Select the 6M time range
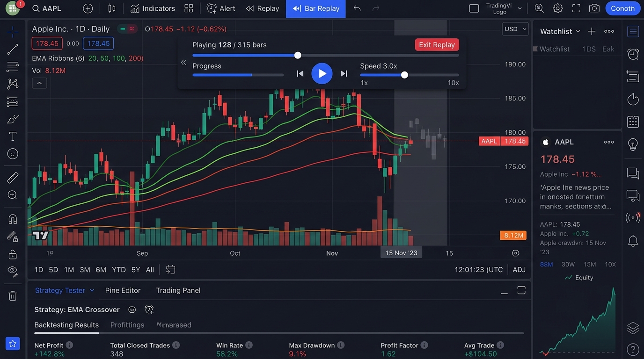The image size is (644, 359). tap(101, 270)
